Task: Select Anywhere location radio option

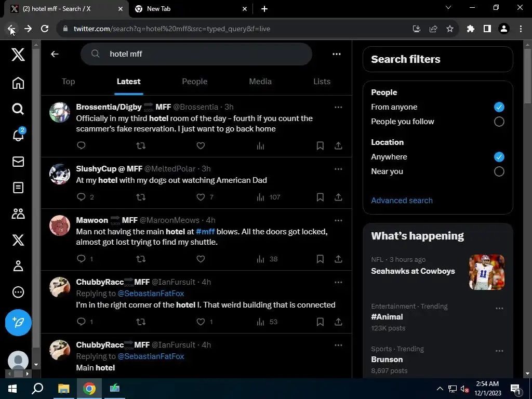Action: pos(499,157)
